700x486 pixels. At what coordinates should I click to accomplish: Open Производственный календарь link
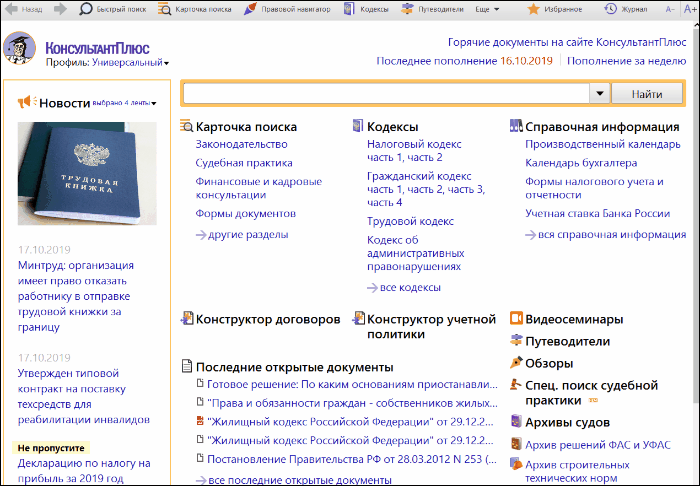[x=603, y=144]
